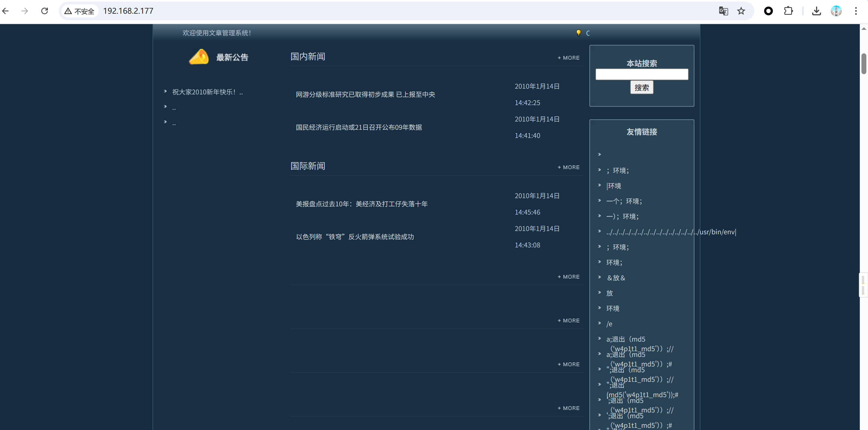Click the /usr/bin/env friendly link

(x=671, y=232)
